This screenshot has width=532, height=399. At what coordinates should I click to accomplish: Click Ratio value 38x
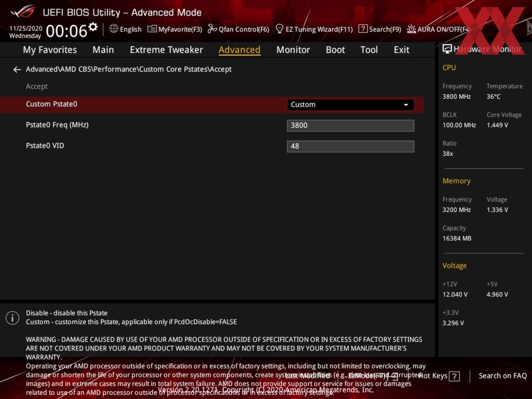tap(448, 154)
